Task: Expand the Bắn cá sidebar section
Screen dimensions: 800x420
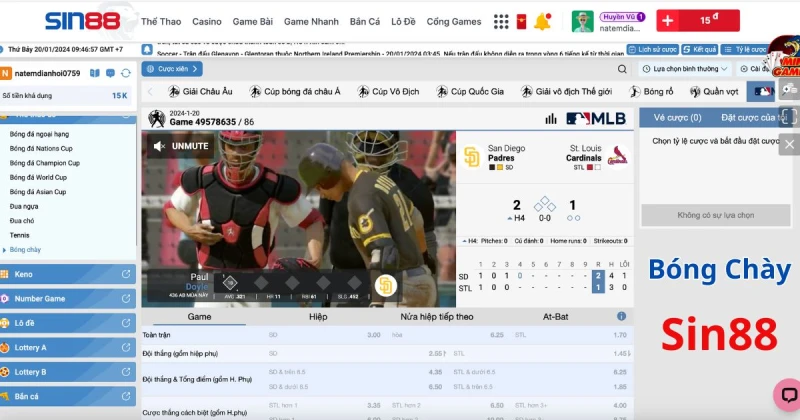Action: tap(68, 397)
